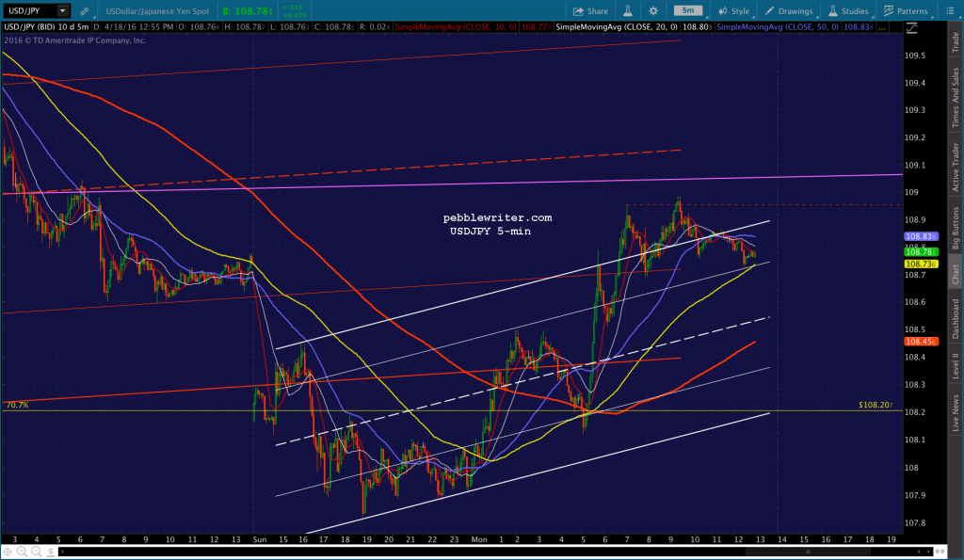The height and width of the screenshot is (560, 964).
Task: Open the flask (thinkScript/OnDemand) icon
Action: 628,11
